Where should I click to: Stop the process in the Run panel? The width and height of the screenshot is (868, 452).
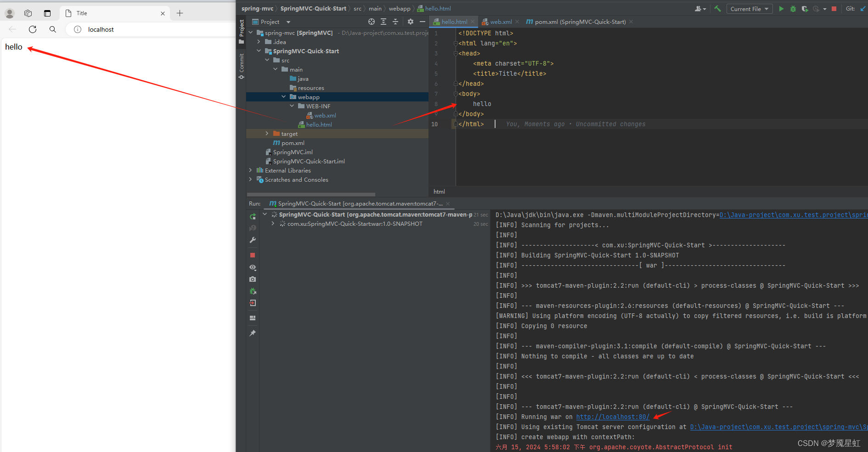(x=253, y=255)
